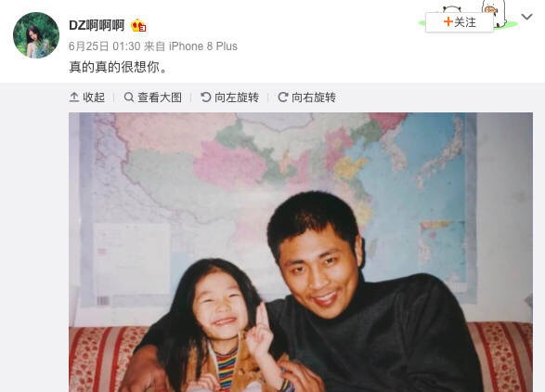
Task: Click the magnifier icon beside 查看大图
Action: point(129,98)
